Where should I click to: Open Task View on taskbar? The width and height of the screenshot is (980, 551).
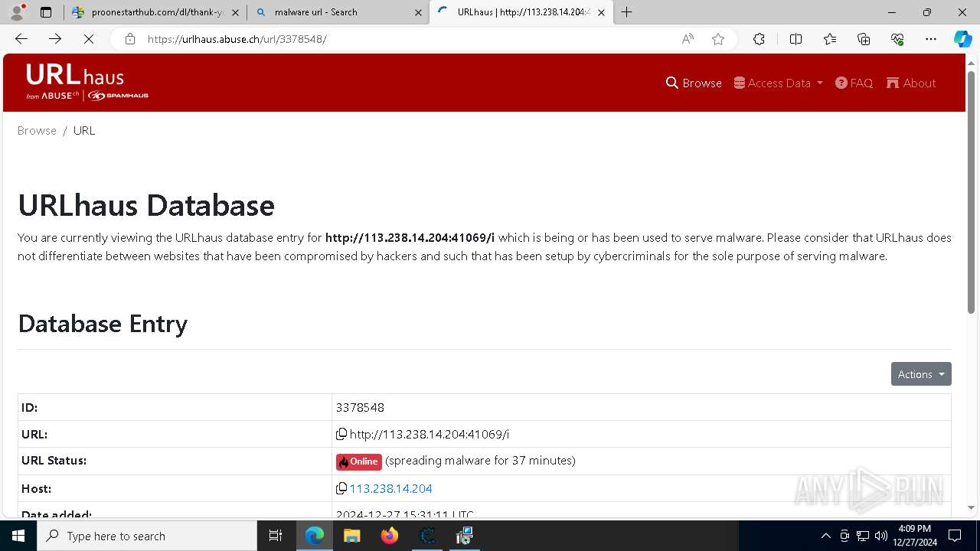pos(276,536)
